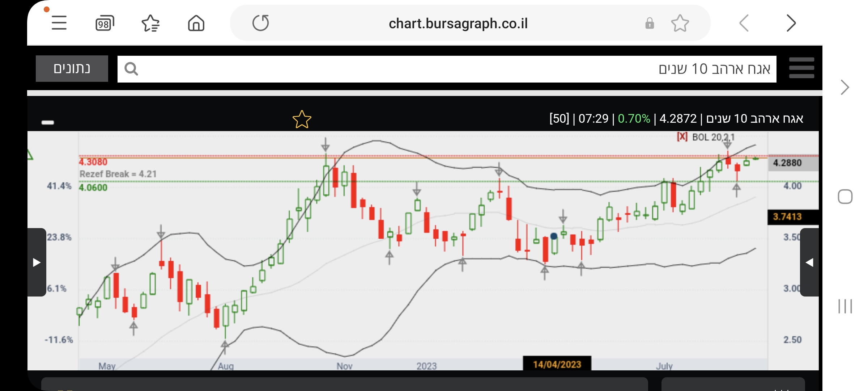The width and height of the screenshot is (868, 391).
Task: Expand the edge panel chevron
Action: (845, 87)
